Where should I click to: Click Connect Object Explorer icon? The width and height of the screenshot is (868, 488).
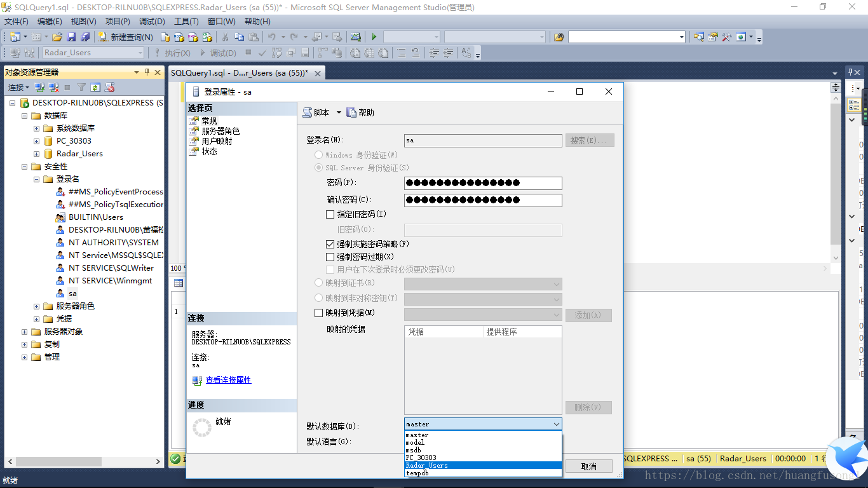[x=39, y=87]
